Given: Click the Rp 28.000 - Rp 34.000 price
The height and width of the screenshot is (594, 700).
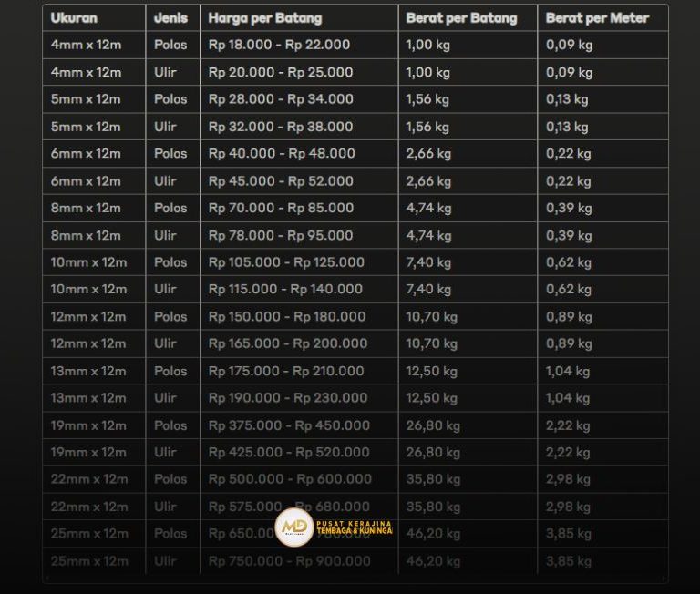Looking at the screenshot, I should [281, 99].
